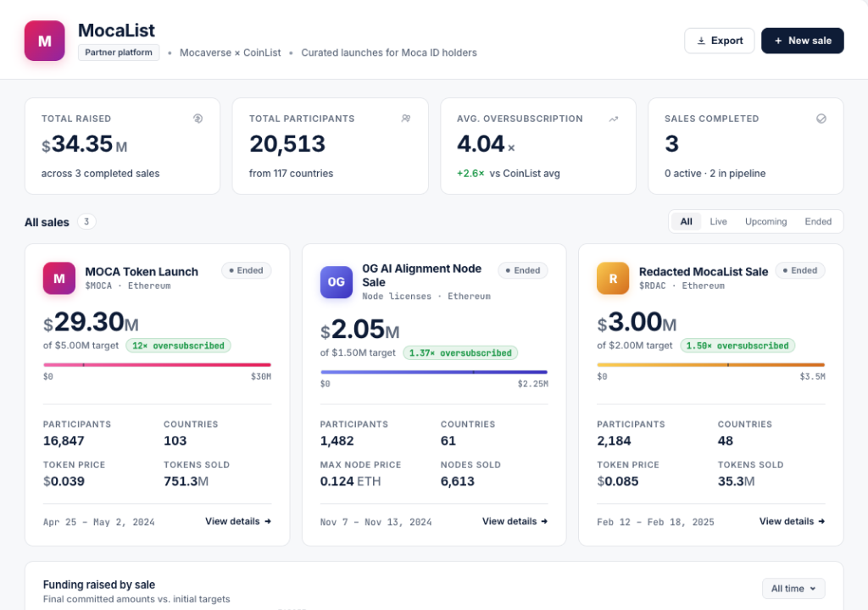Image resolution: width=868 pixels, height=610 pixels.
Task: Open the All time dropdown
Action: (793, 589)
